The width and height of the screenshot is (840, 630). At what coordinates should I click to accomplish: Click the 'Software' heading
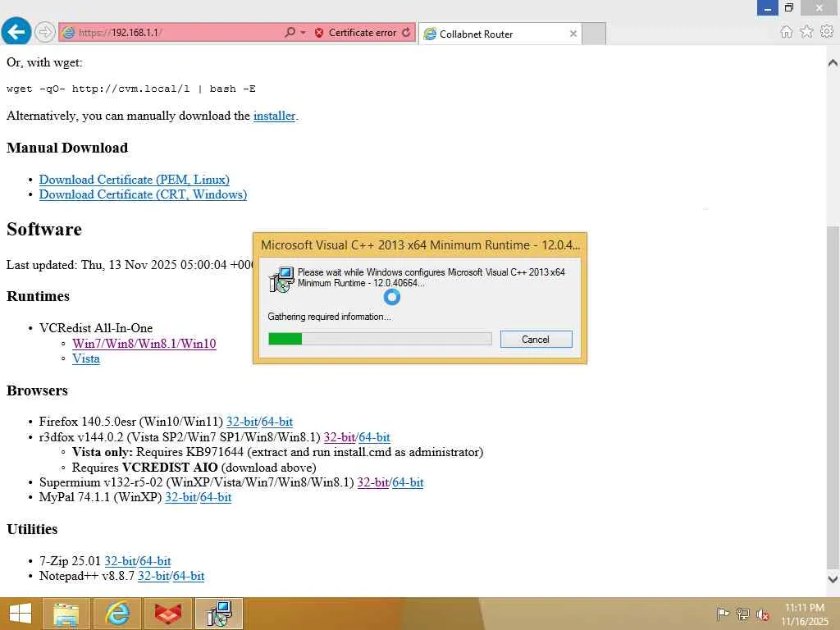pyautogui.click(x=44, y=230)
